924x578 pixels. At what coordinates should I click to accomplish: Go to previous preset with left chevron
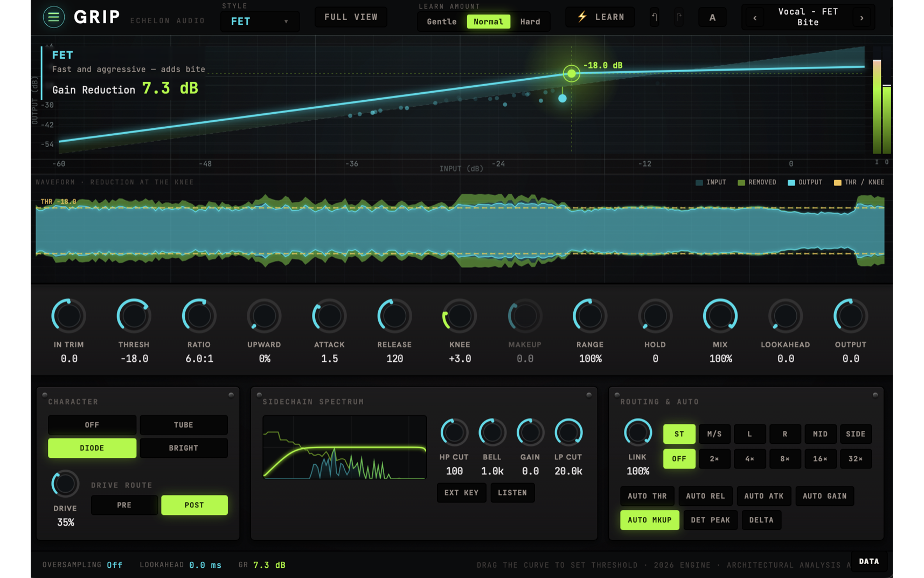pos(755,18)
